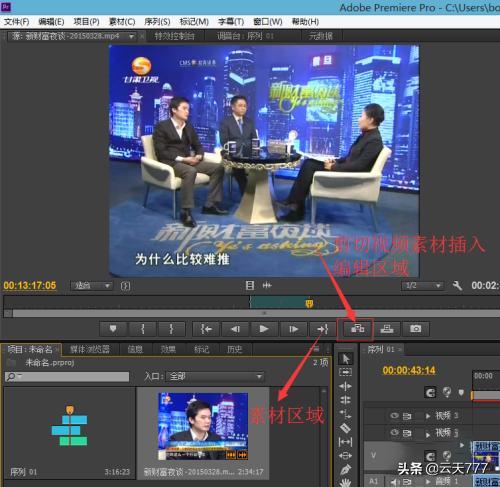
Task: Click the Step Forward one frame button
Action: 293,329
